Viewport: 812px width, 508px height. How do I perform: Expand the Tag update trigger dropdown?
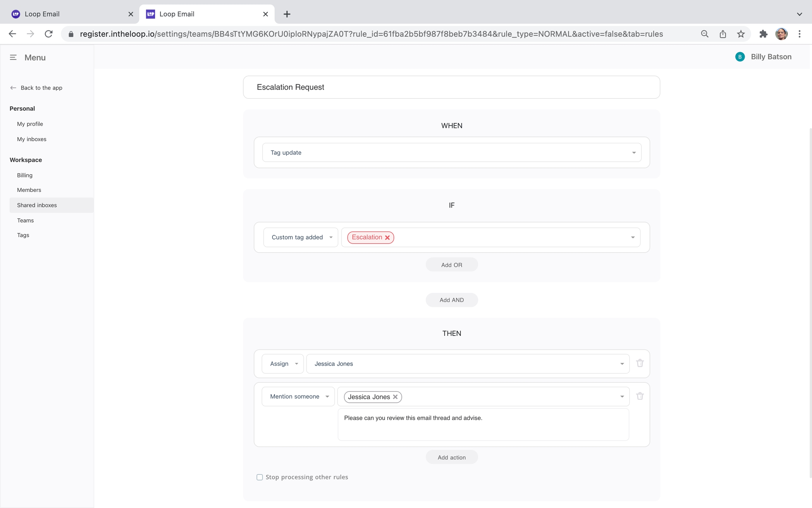pos(633,153)
